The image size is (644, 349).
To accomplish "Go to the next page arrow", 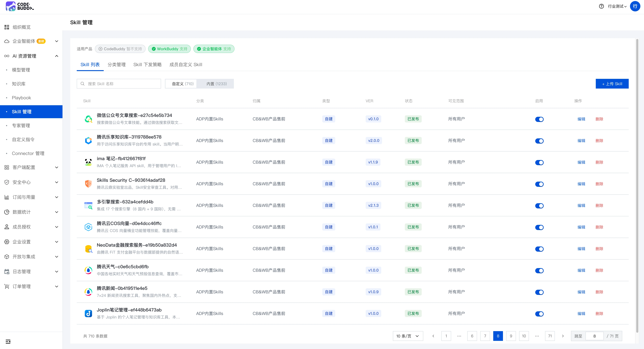I will click(563, 336).
